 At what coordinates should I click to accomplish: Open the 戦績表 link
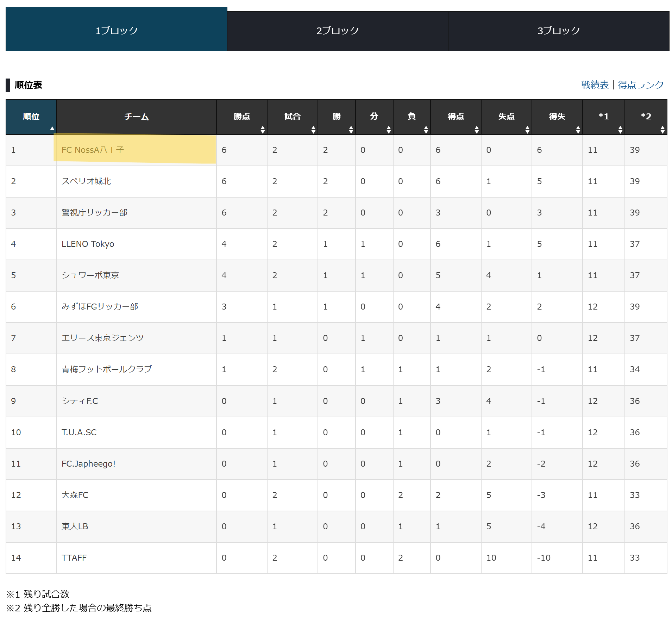595,85
